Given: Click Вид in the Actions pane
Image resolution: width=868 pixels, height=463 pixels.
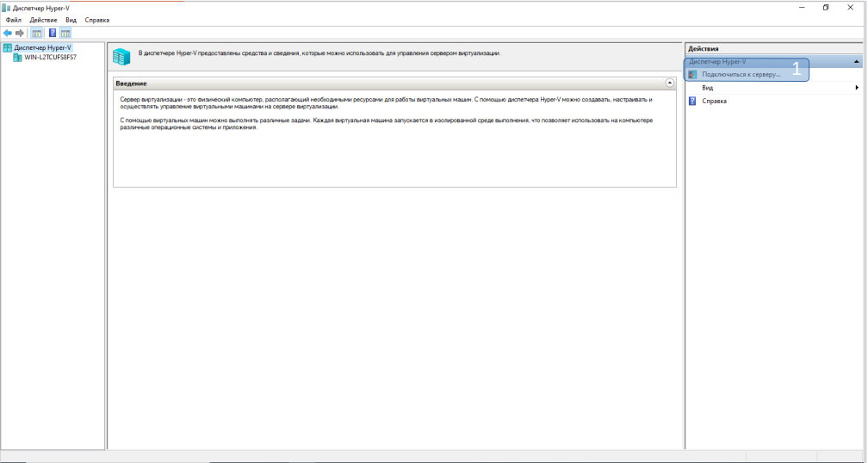Looking at the screenshot, I should [x=708, y=88].
